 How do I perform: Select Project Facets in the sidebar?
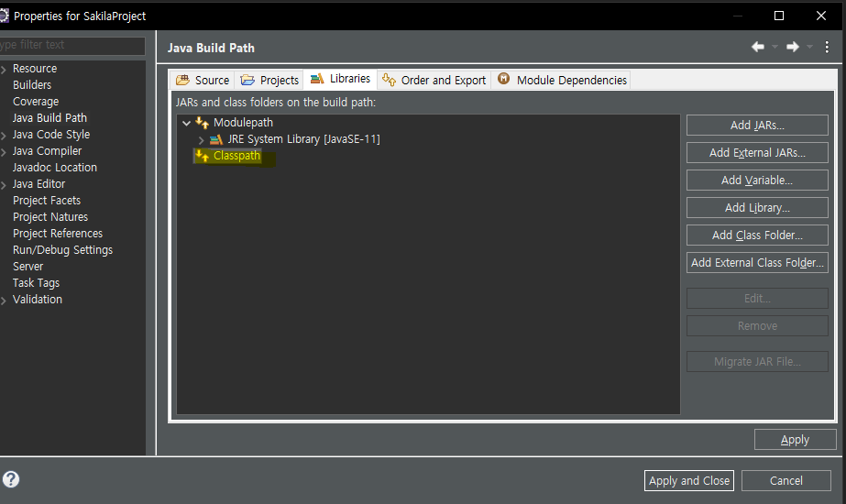pos(47,200)
